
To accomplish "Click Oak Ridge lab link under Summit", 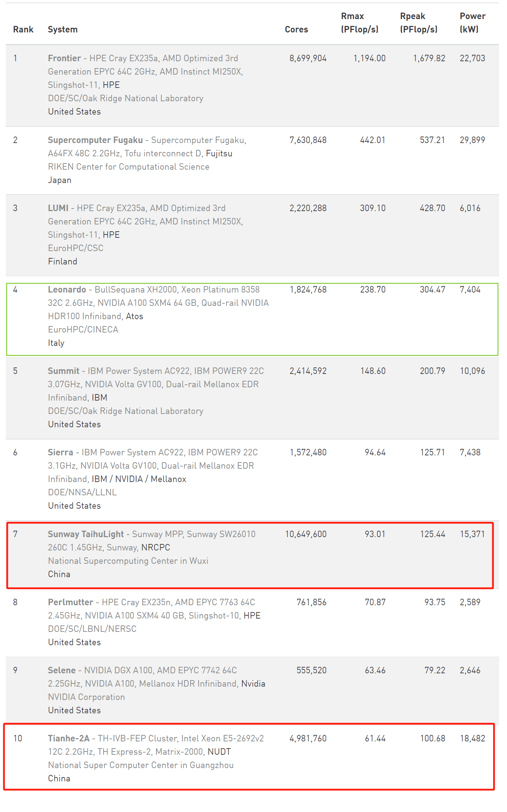I will pyautogui.click(x=126, y=411).
